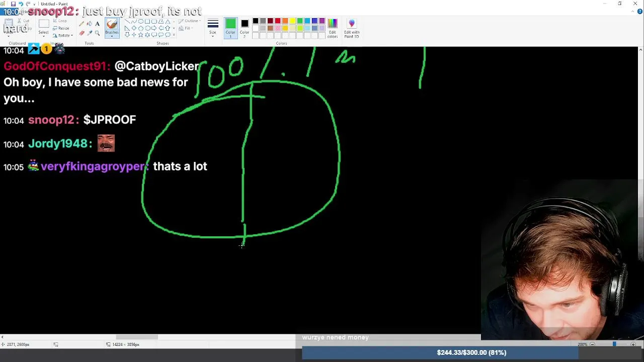Open the Rotate dropdown
This screenshot has height=362, width=644.
click(x=63, y=36)
